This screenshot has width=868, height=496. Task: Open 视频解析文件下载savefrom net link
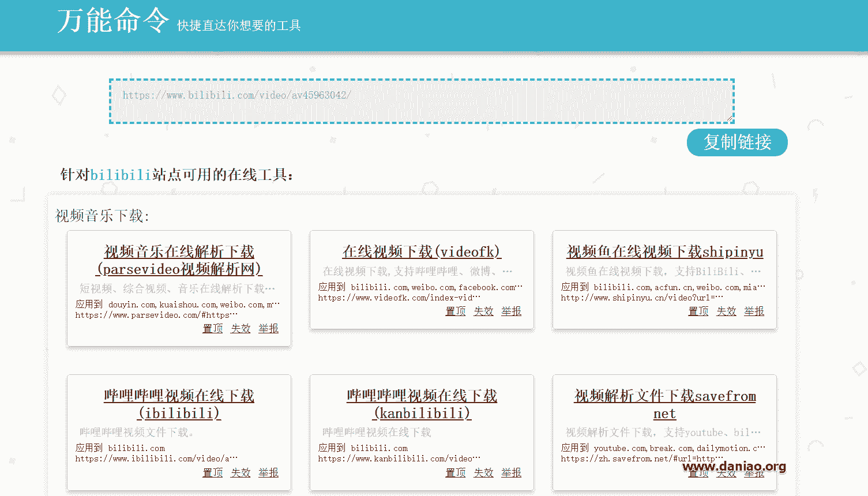[x=664, y=404]
